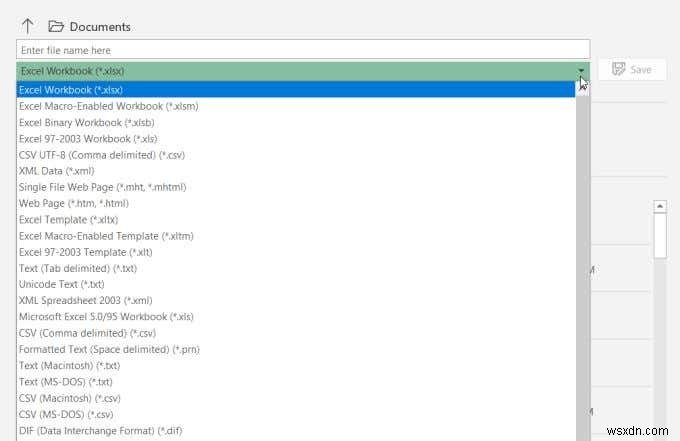680x441 pixels.
Task: Select Excel Workbook (*.xlsx) option
Action: 296,89
